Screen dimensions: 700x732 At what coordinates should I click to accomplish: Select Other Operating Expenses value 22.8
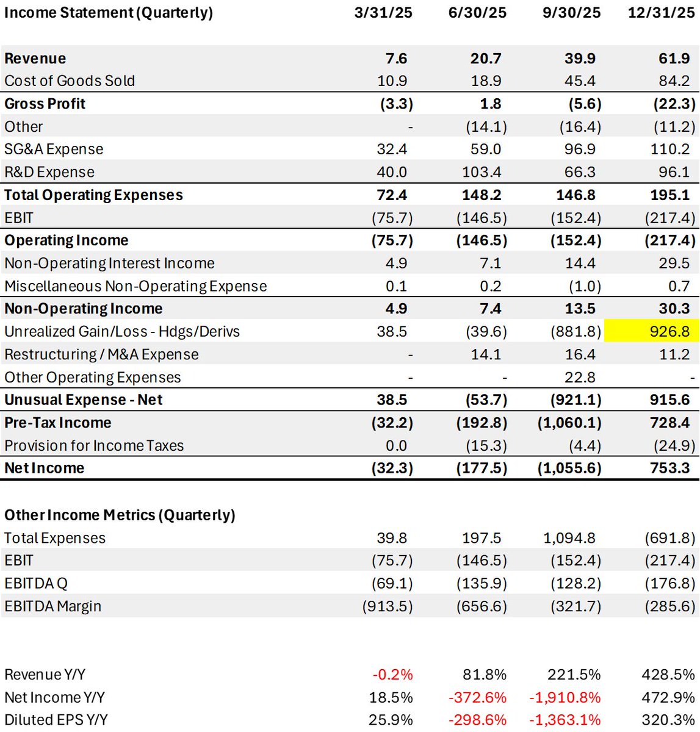tap(580, 378)
